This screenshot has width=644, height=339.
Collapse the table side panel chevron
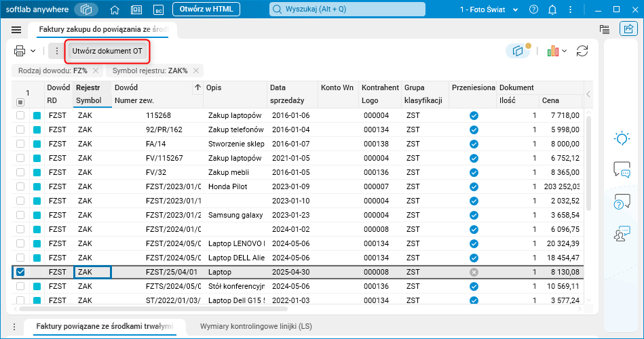click(588, 94)
